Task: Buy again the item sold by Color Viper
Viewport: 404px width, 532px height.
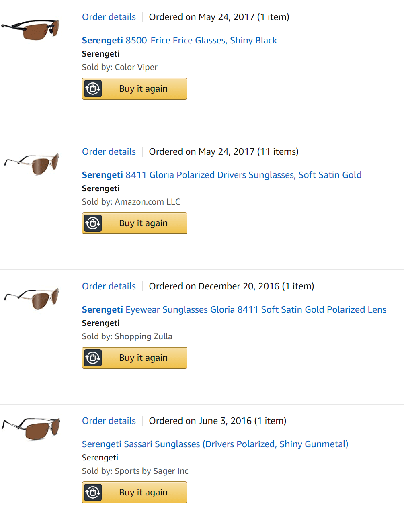Action: pos(144,89)
